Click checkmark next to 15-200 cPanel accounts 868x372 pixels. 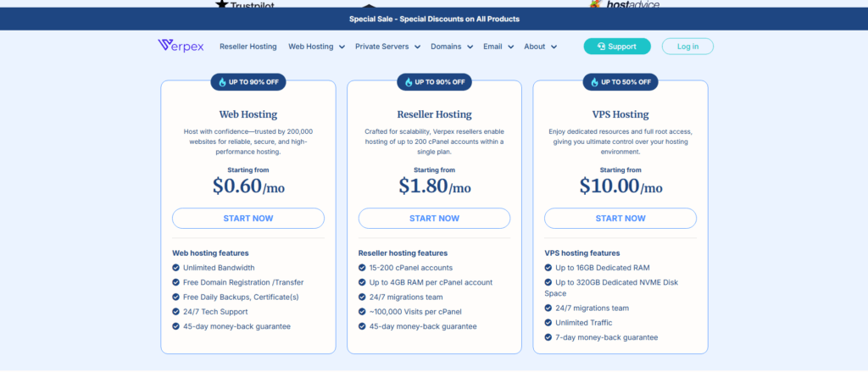(362, 268)
